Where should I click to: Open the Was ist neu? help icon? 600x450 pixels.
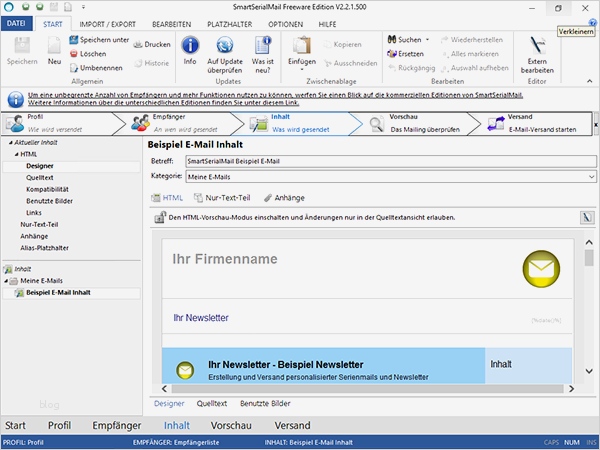[x=263, y=45]
